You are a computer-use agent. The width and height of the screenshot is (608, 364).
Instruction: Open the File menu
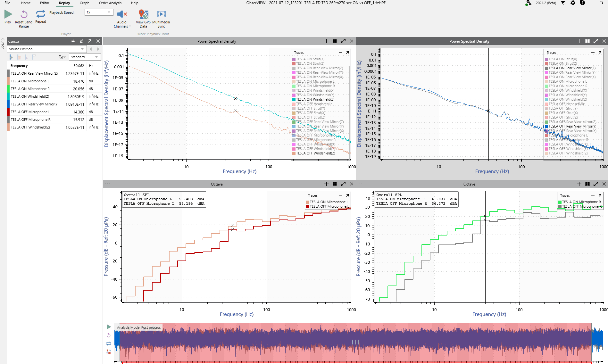click(7, 3)
